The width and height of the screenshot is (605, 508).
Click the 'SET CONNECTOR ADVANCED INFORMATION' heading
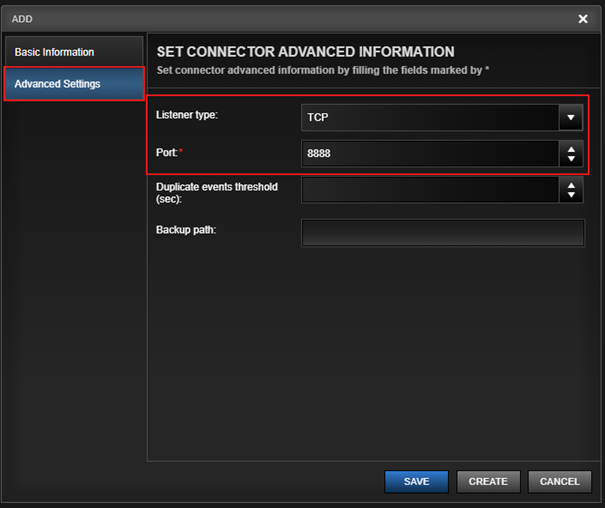[306, 52]
